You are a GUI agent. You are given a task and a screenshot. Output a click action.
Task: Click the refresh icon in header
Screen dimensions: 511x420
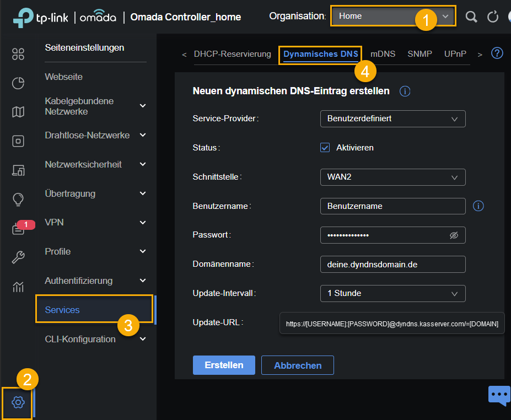[x=493, y=17]
